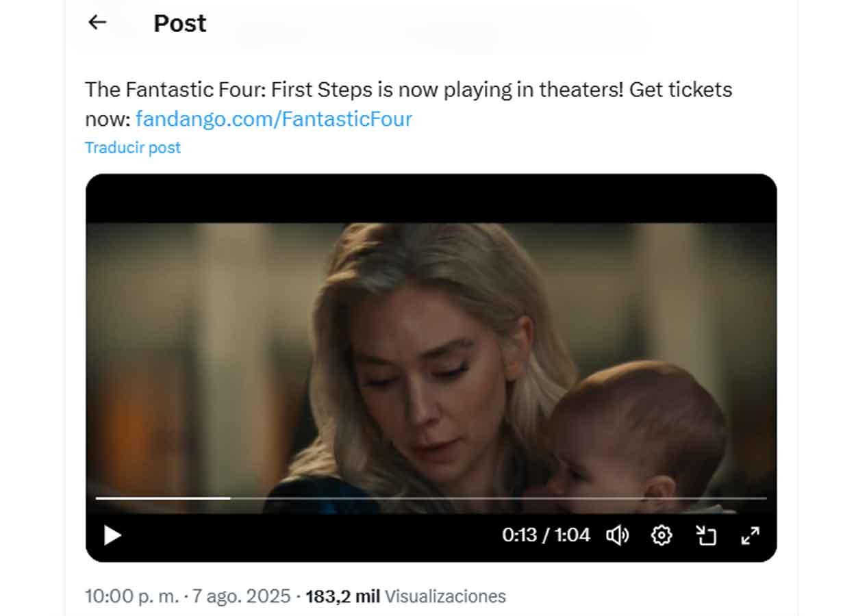
Task: Open the video settings gear
Action: click(661, 535)
